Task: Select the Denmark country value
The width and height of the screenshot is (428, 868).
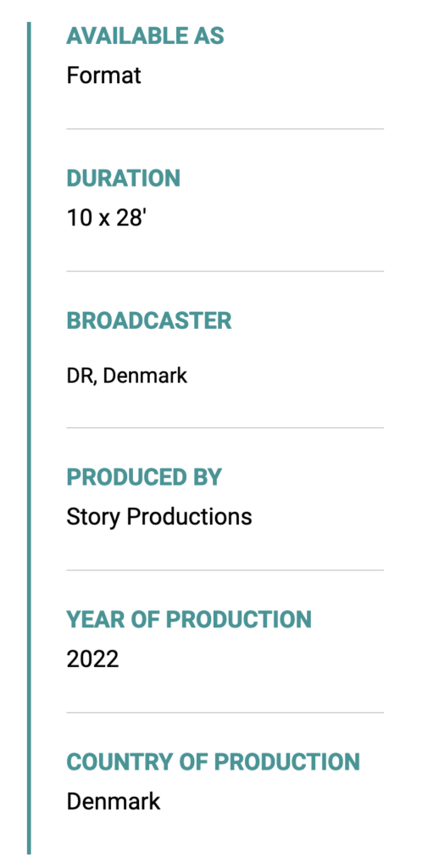Action: click(x=113, y=801)
